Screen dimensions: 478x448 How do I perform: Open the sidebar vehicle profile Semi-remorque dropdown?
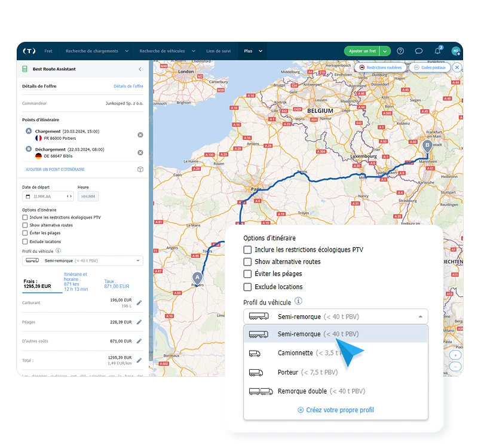(x=82, y=260)
